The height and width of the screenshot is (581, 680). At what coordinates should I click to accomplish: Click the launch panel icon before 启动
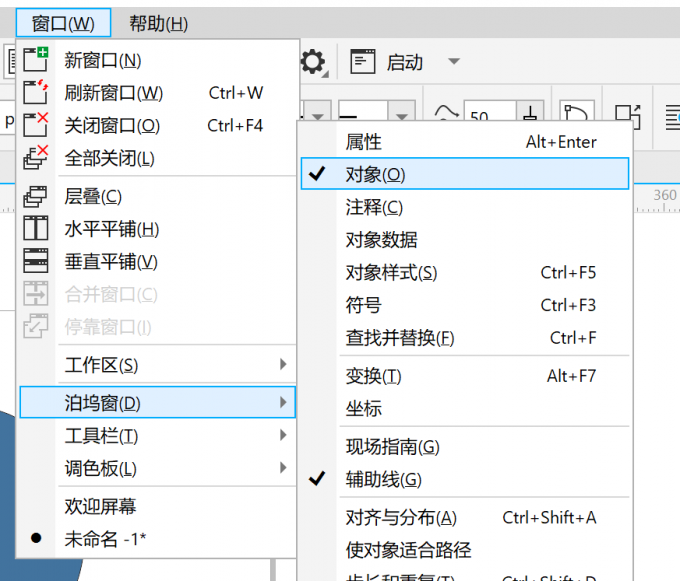(x=363, y=62)
